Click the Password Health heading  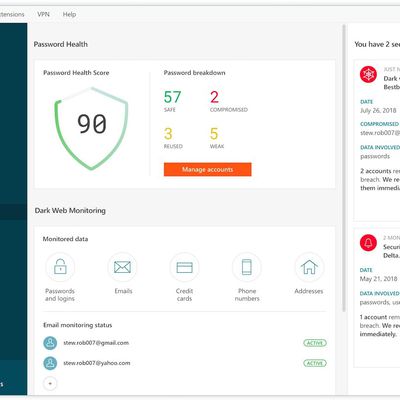61,44
